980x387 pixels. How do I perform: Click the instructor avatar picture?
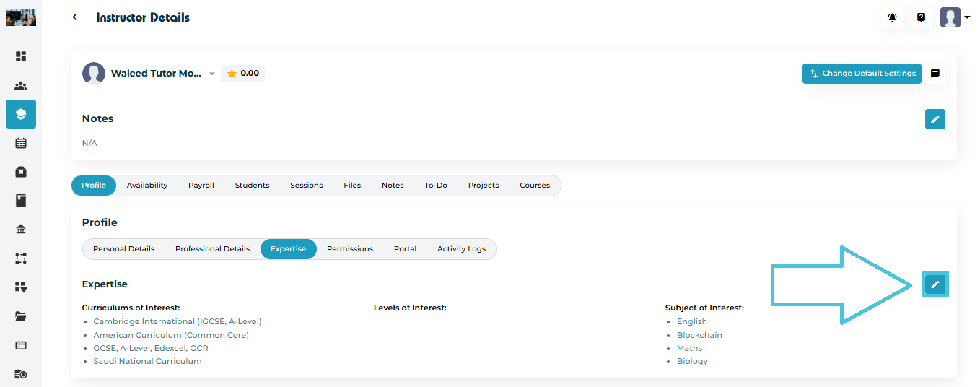(x=94, y=74)
